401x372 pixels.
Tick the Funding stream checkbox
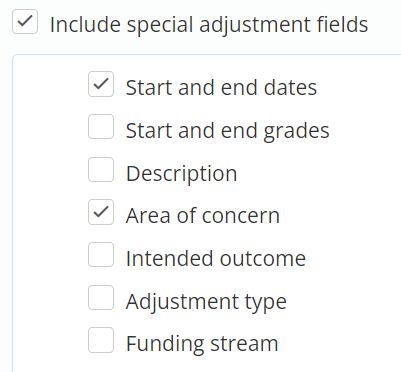tap(101, 340)
